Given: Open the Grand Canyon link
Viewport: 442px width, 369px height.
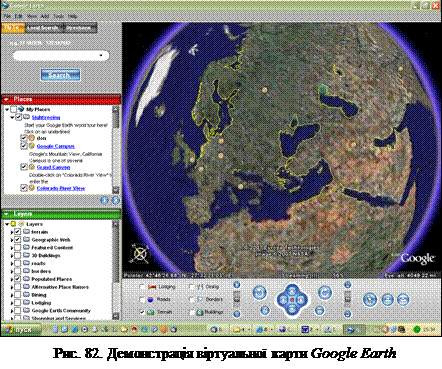Looking at the screenshot, I should pyautogui.click(x=53, y=167).
